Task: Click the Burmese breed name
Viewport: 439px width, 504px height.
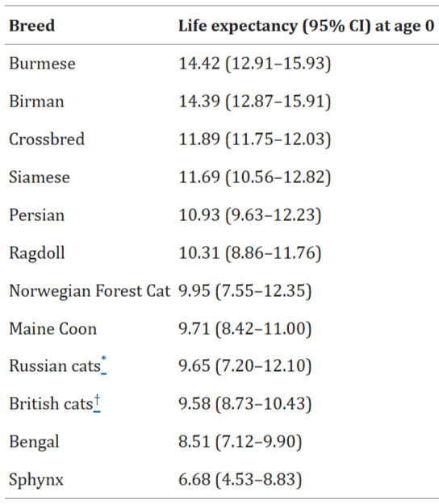Action: point(42,64)
